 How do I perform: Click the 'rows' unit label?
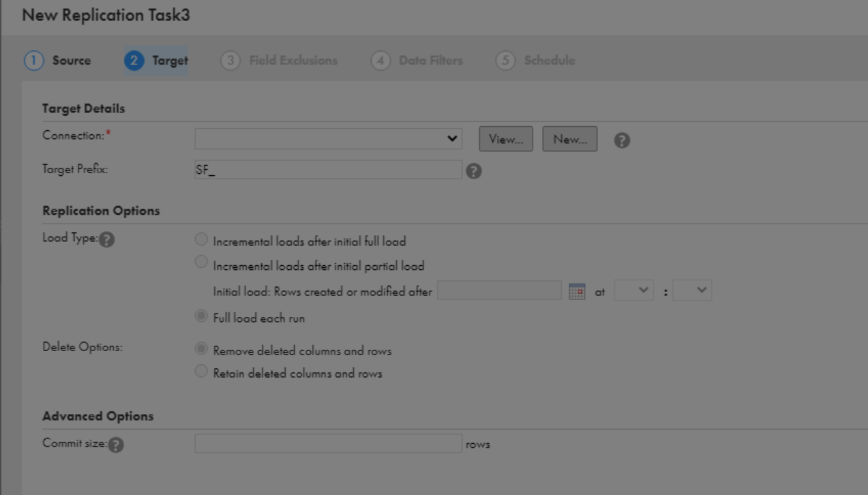pyautogui.click(x=478, y=445)
